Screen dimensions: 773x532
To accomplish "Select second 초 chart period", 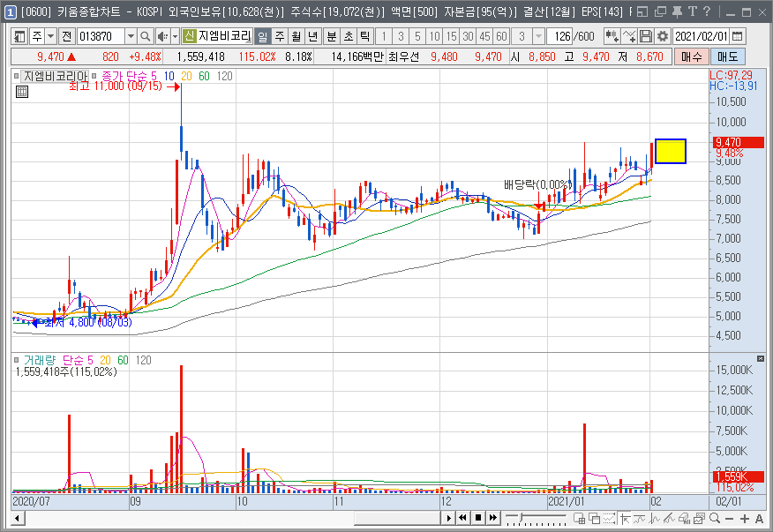I will click(x=349, y=36).
